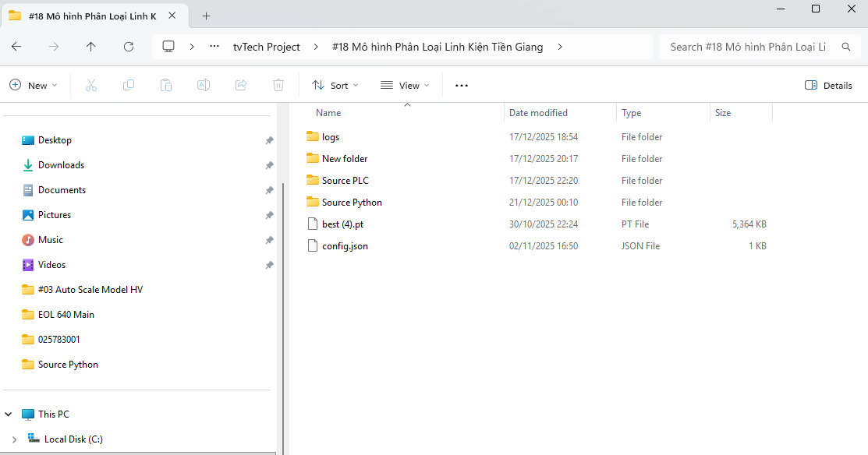The height and width of the screenshot is (455, 868).
Task: Go up one folder level
Action: 90,47
